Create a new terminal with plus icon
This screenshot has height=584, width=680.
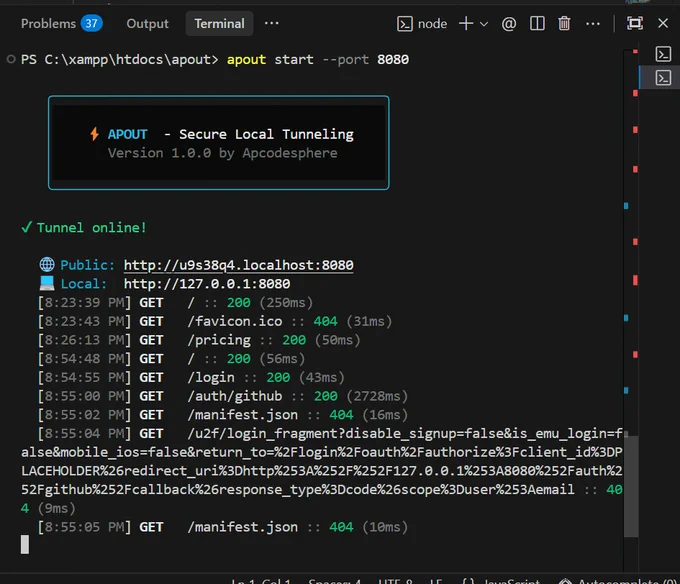pos(466,23)
